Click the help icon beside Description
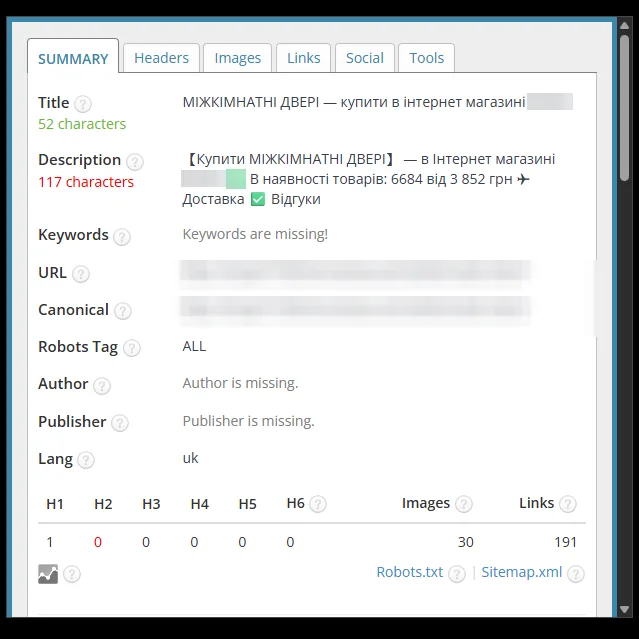The height and width of the screenshot is (639, 639). pos(134,162)
